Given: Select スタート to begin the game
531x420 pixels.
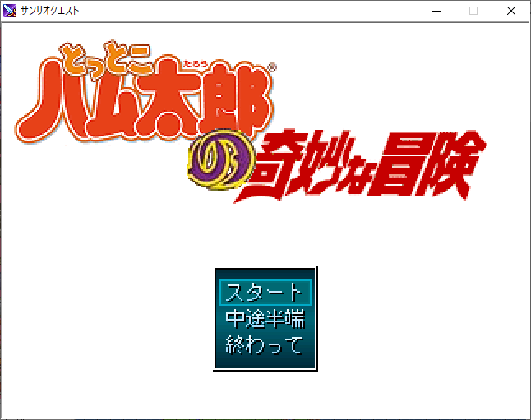Looking at the screenshot, I should (x=265, y=293).
